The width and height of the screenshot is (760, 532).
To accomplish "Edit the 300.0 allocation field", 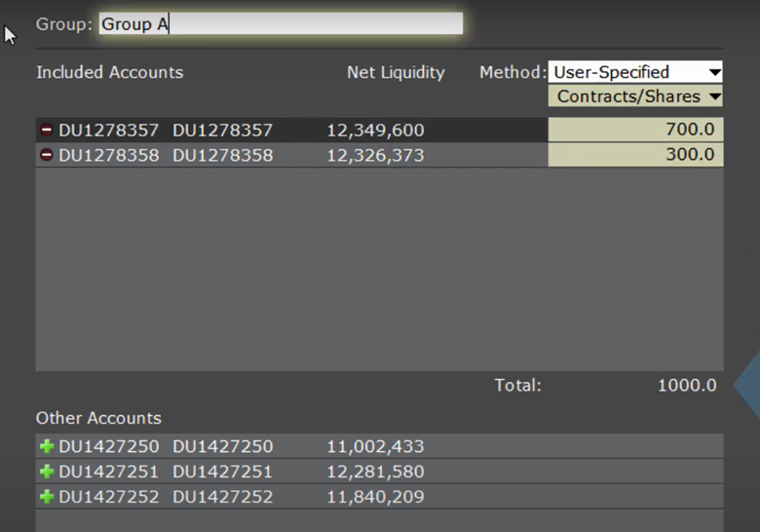I will pos(635,155).
